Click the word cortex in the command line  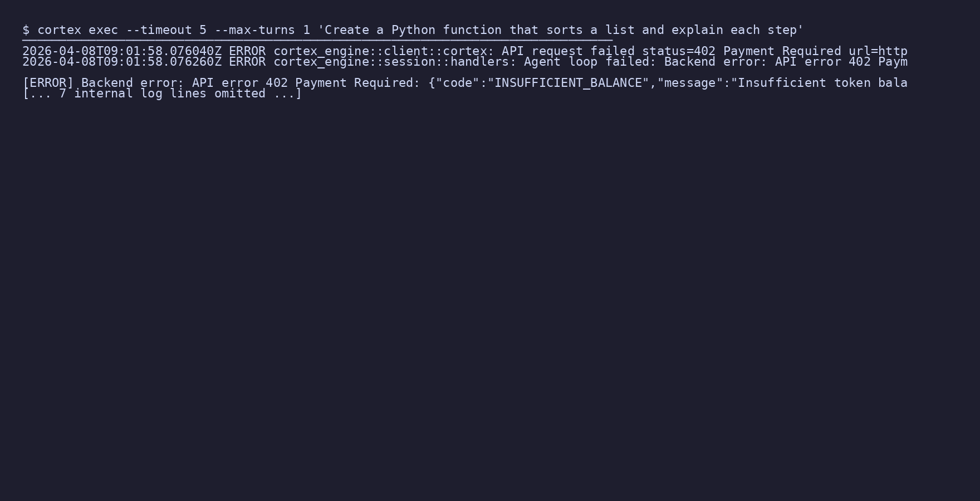tap(59, 30)
